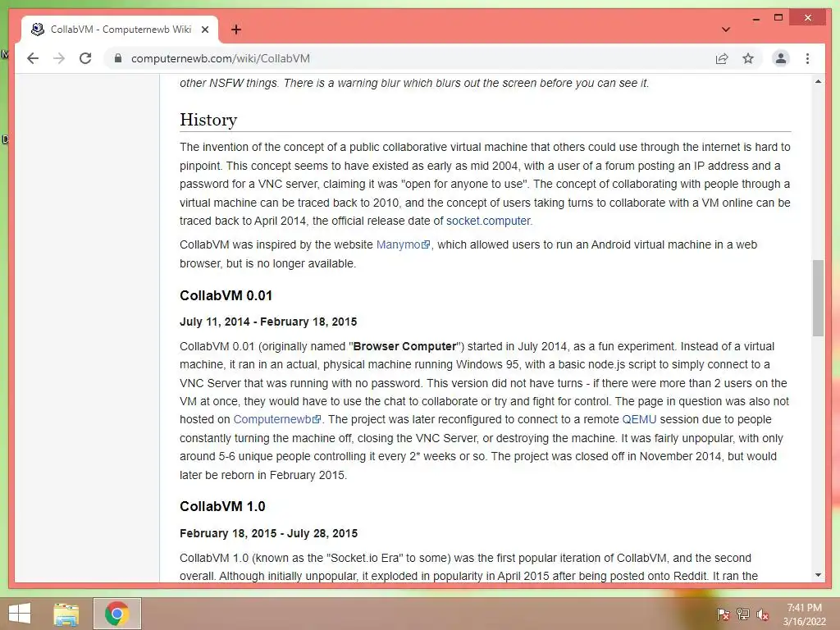This screenshot has height=630, width=840.
Task: Click the address bar URL
Action: pyautogui.click(x=220, y=58)
